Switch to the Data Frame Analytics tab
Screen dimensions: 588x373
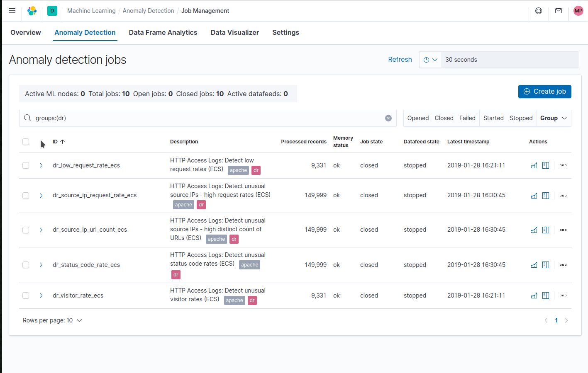163,32
